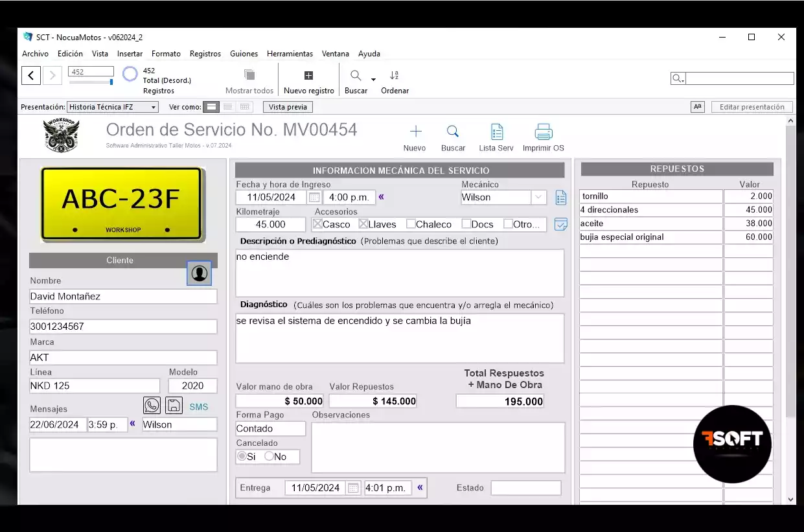The width and height of the screenshot is (804, 532).
Task: Click the Observaciones text field
Action: (x=438, y=447)
